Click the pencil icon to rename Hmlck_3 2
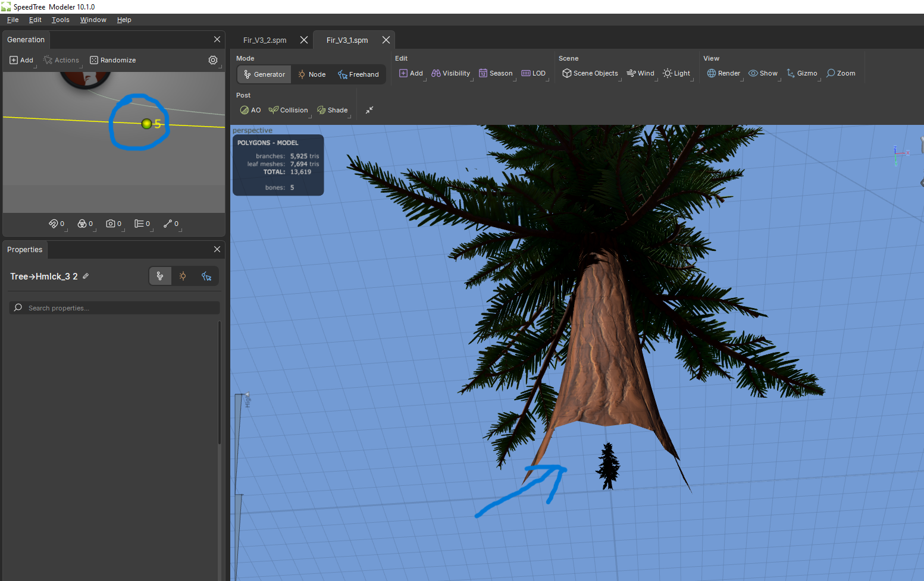This screenshot has width=924, height=581. click(x=86, y=276)
